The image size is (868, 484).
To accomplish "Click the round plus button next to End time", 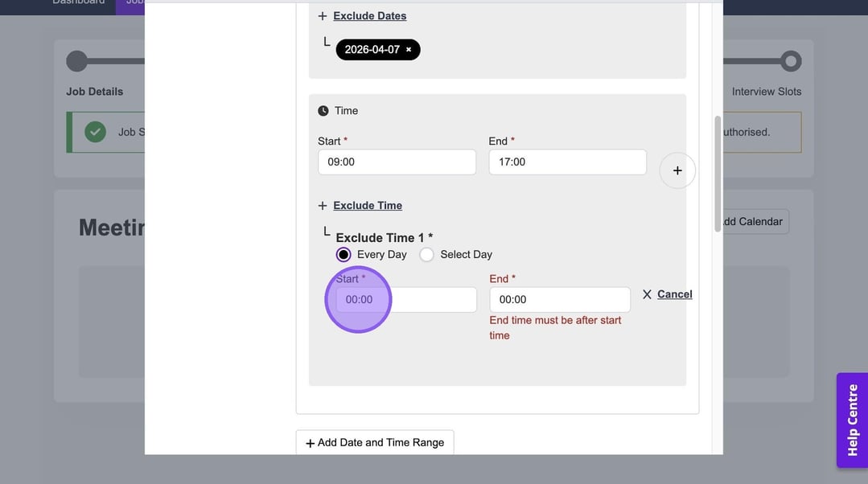I will (x=677, y=170).
